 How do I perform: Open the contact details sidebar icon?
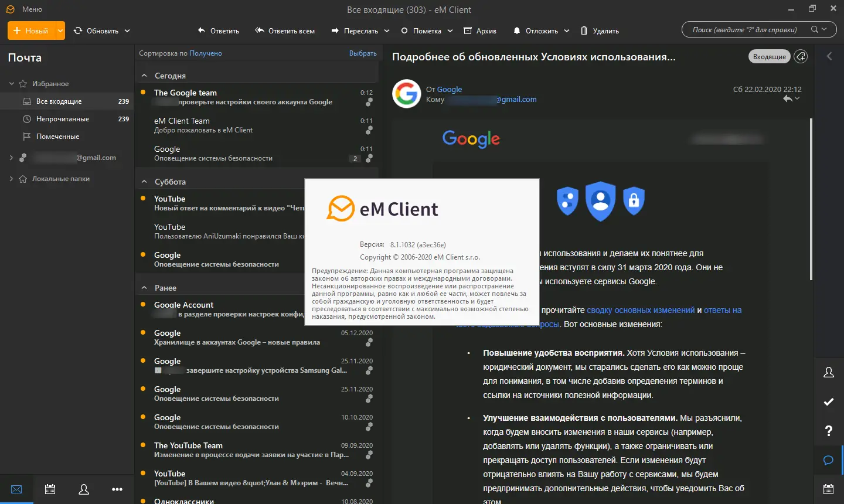[829, 373]
